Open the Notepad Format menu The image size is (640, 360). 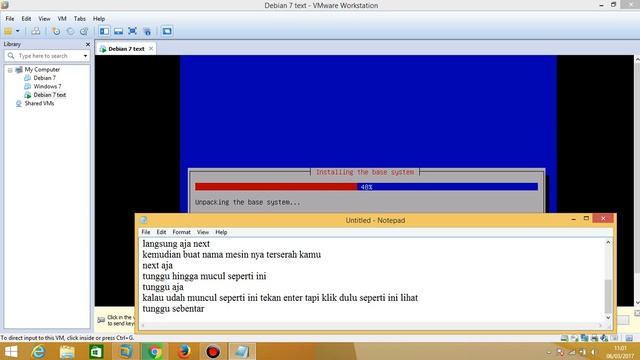point(181,232)
